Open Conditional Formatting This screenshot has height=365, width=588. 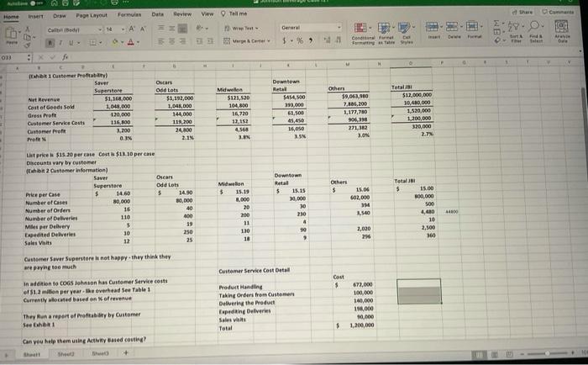click(x=363, y=34)
